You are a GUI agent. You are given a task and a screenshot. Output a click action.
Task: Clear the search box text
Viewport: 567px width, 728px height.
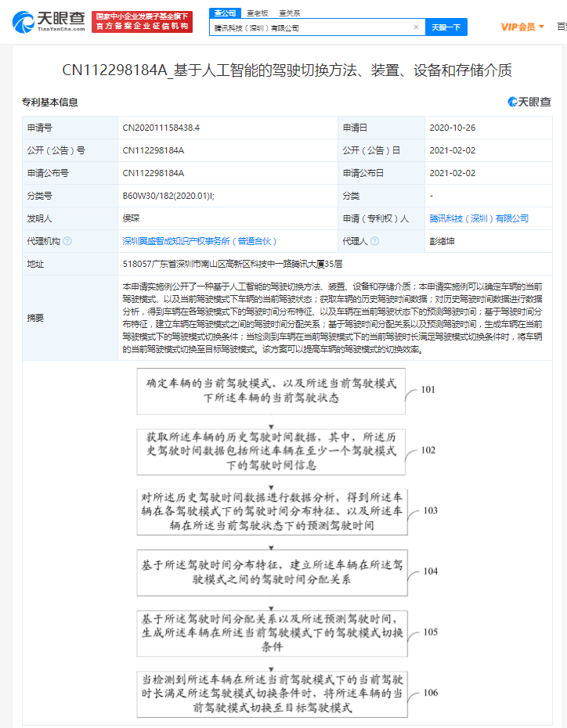pos(416,27)
